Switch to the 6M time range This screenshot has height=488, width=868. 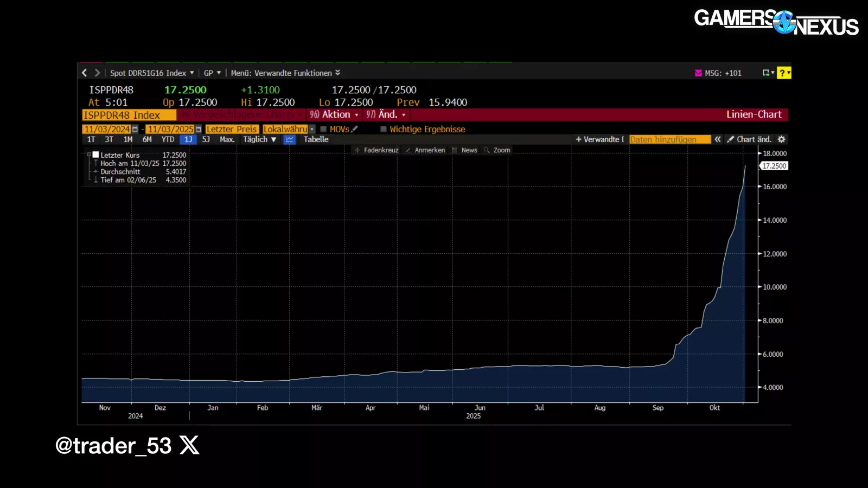coord(147,139)
